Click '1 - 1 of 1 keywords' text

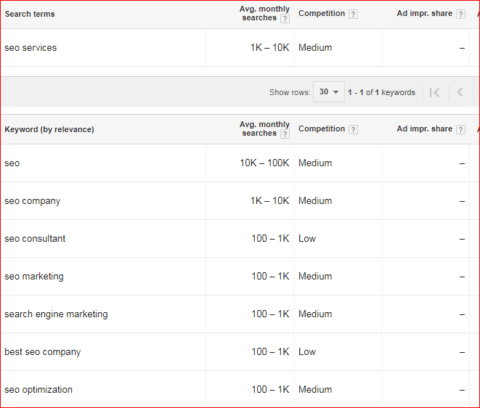point(382,92)
